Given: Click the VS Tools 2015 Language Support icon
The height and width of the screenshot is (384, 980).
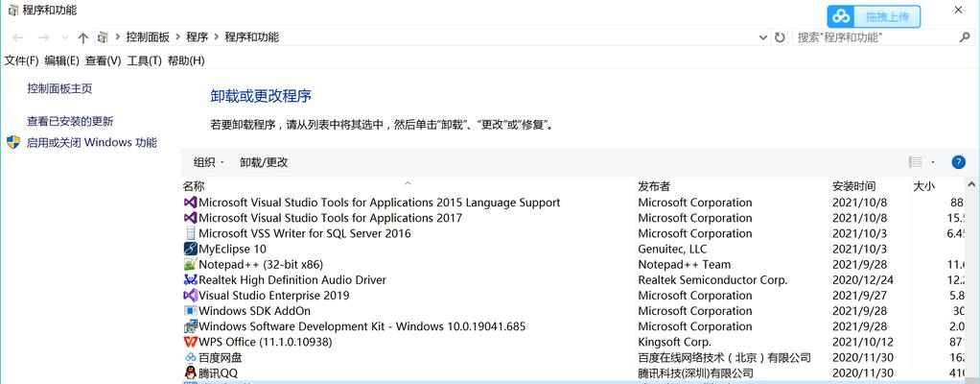Looking at the screenshot, I should coord(191,203).
